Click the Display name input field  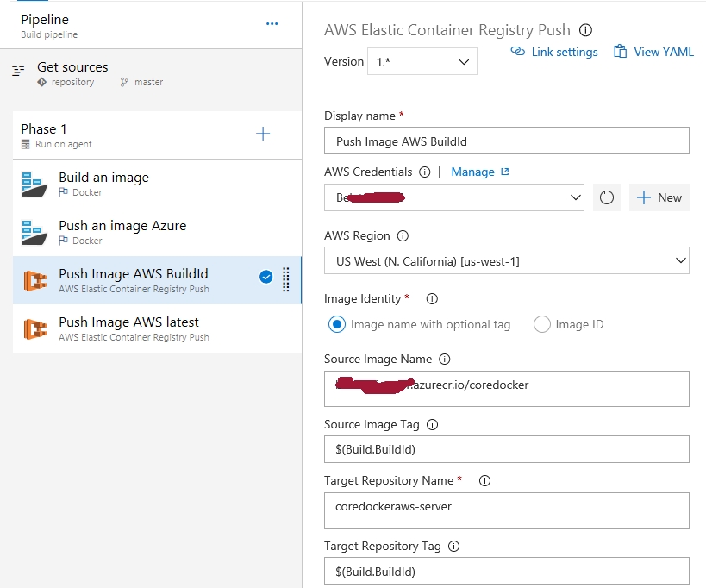507,141
